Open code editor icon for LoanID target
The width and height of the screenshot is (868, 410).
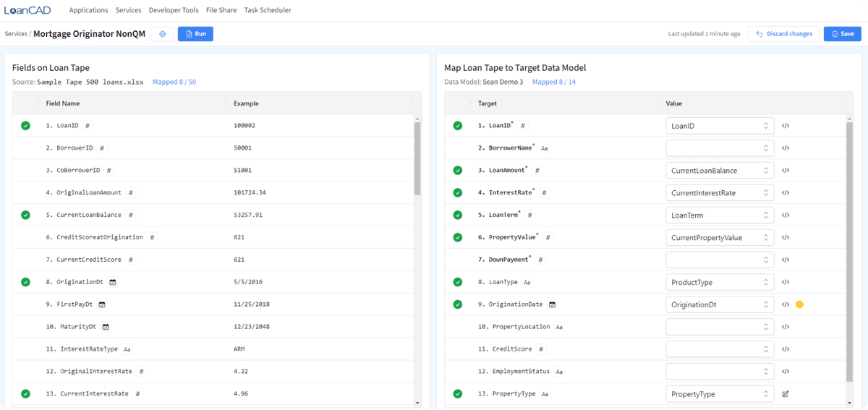coord(786,126)
